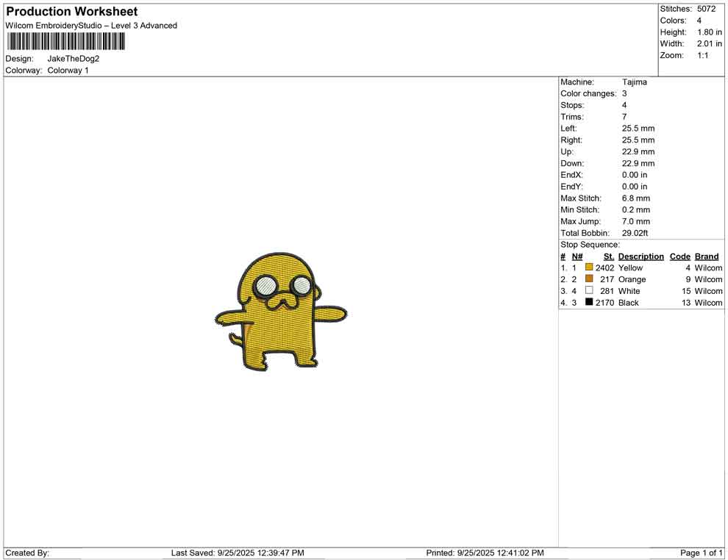Image resolution: width=728 pixels, height=560 pixels.
Task: Click the Black thread color swatch
Action: pyautogui.click(x=589, y=302)
